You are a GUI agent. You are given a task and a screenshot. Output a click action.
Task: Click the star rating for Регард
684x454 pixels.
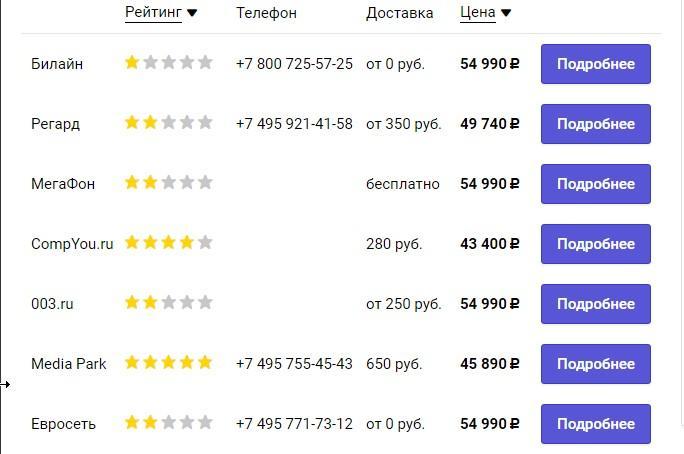pyautogui.click(x=169, y=123)
